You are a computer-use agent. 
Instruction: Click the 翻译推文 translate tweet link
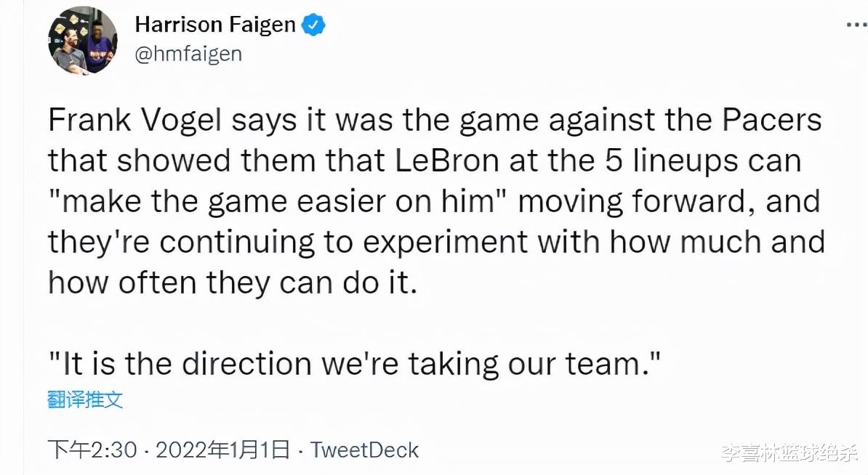coord(85,399)
